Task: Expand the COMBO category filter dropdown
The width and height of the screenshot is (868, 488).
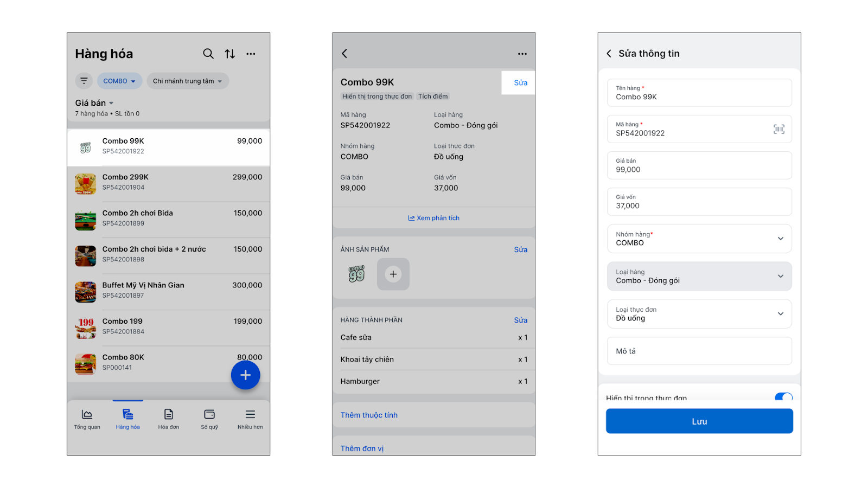Action: [x=120, y=81]
